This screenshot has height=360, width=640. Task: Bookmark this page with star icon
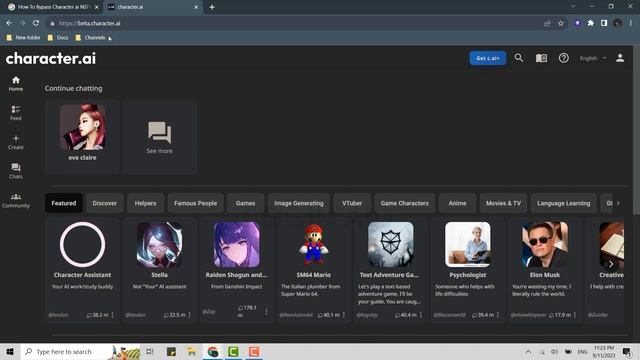[x=560, y=23]
